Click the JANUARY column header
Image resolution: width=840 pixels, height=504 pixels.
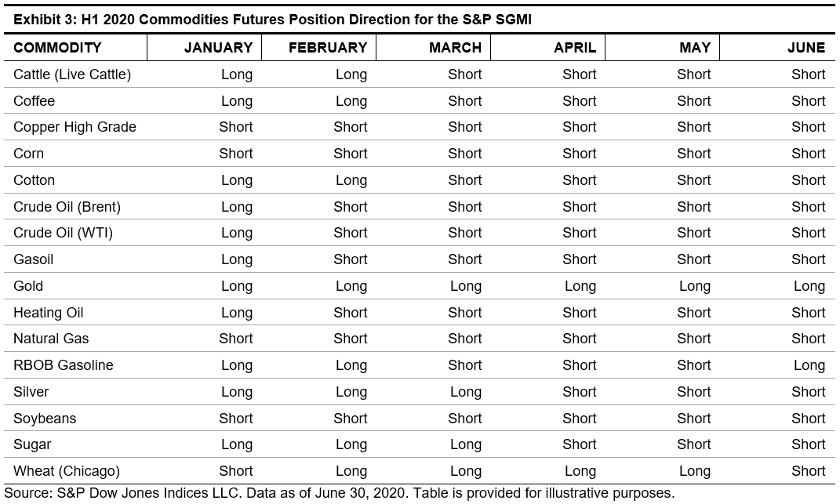(218, 48)
